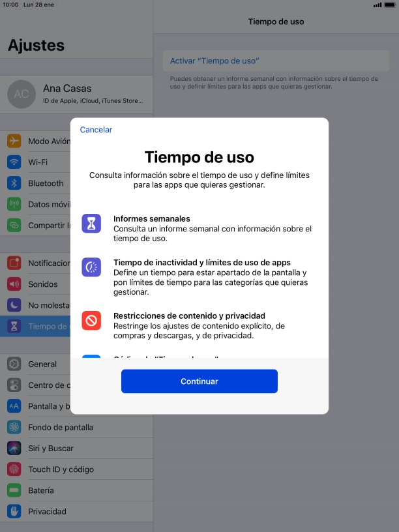Tap the Continuar button

(199, 381)
